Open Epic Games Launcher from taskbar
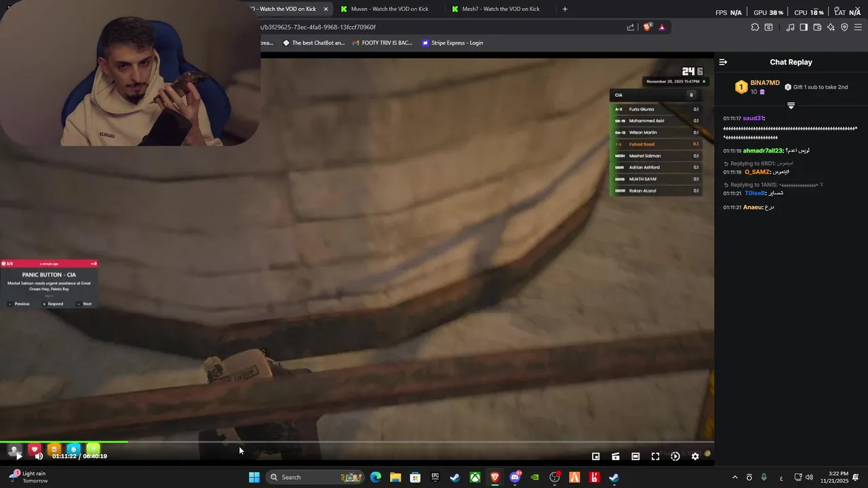Image resolution: width=868 pixels, height=488 pixels. (x=435, y=477)
